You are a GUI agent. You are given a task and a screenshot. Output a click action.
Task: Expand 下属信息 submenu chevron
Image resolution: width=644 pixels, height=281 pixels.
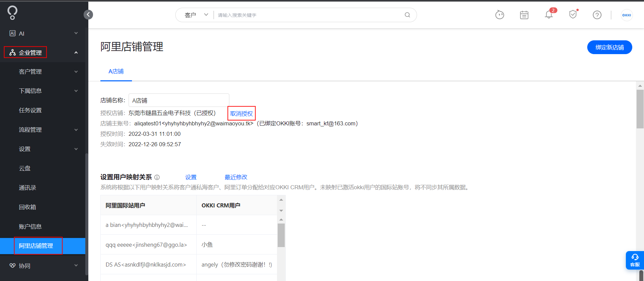click(76, 91)
